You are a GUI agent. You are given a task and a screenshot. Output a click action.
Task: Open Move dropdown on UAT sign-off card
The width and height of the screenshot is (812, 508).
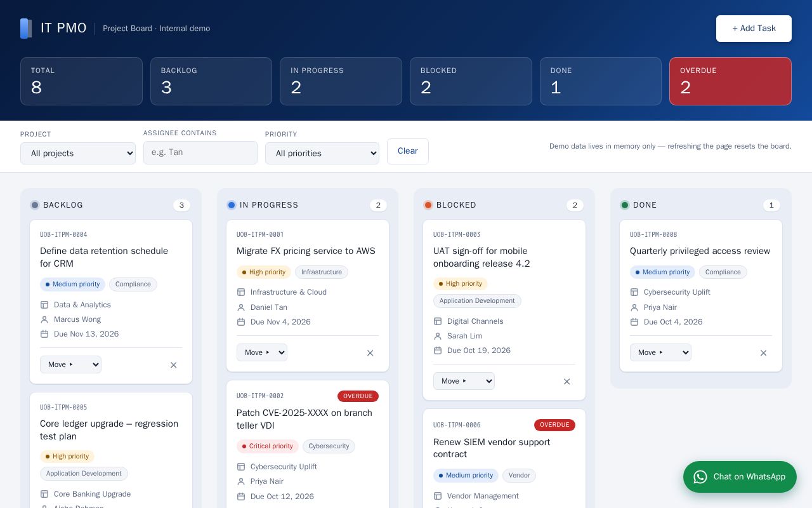pyautogui.click(x=464, y=381)
